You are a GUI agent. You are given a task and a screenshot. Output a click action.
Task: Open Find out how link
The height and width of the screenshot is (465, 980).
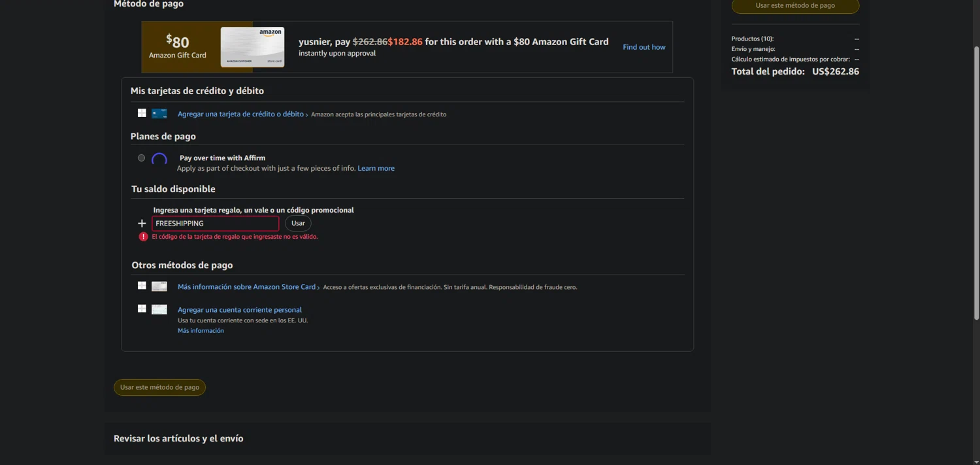[x=644, y=47]
